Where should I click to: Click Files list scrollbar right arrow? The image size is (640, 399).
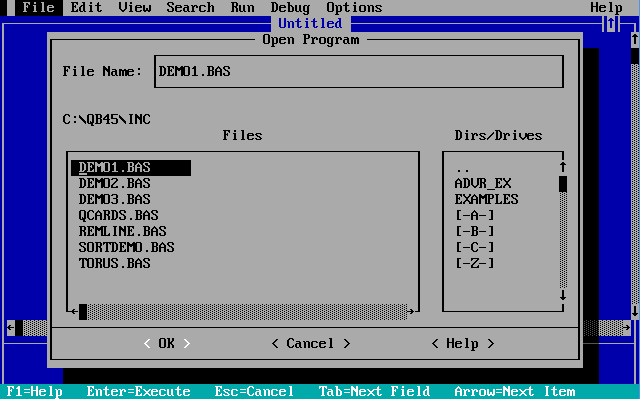(x=411, y=312)
